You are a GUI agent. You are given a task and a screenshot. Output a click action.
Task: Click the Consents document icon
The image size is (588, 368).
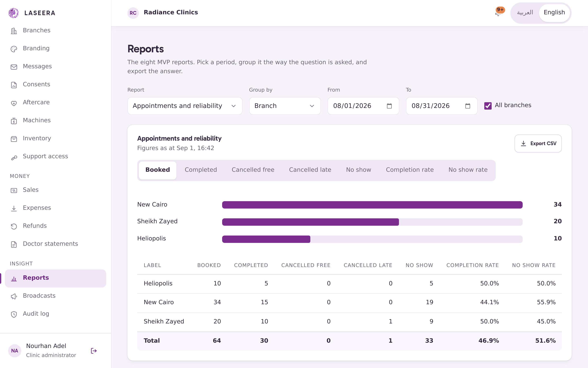14,85
